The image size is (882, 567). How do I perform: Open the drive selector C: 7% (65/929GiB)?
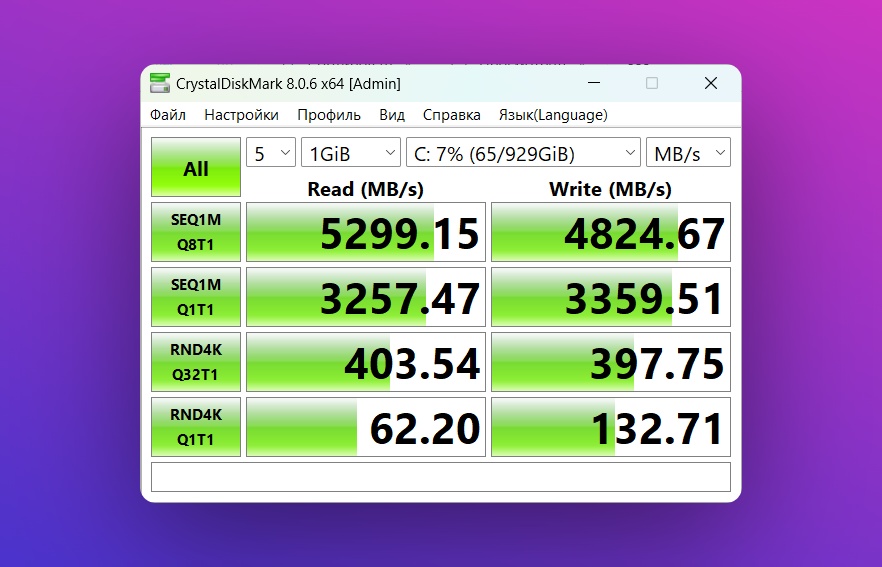(x=523, y=152)
